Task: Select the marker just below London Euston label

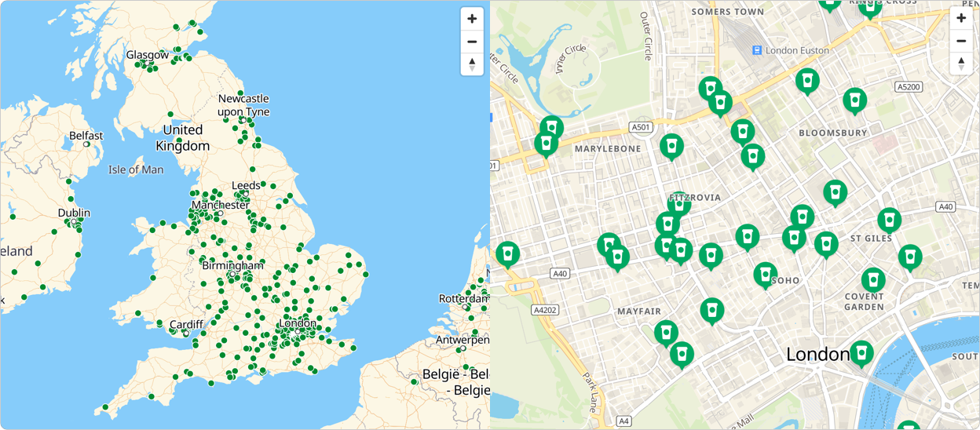Action: 806,80
